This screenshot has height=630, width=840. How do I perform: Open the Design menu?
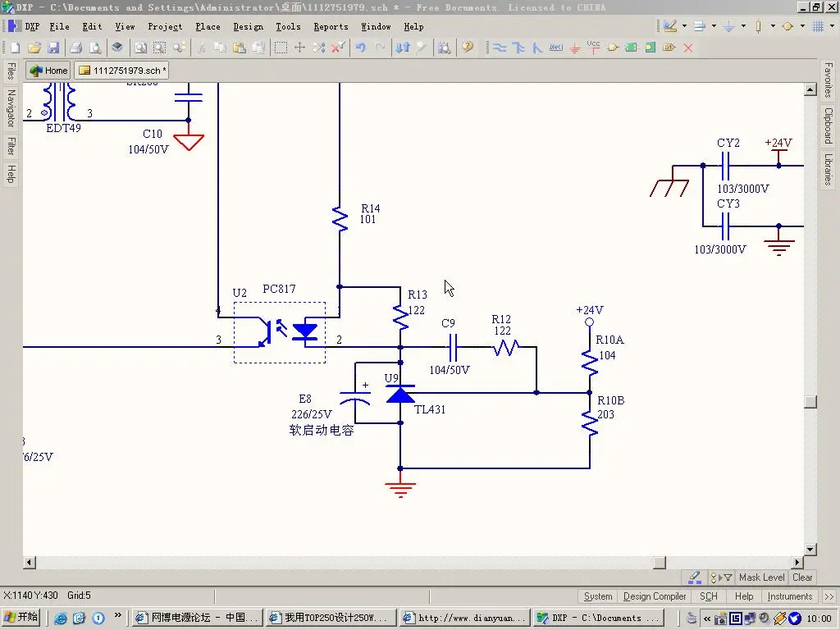[248, 26]
